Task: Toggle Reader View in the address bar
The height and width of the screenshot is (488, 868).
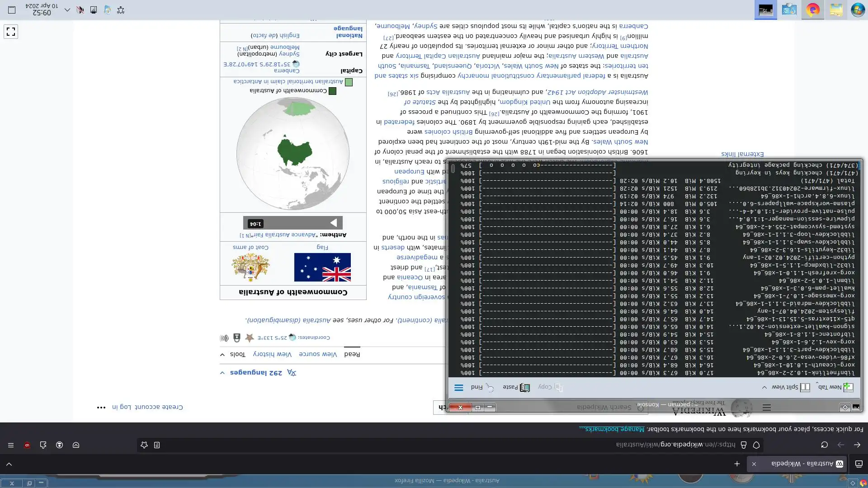Action: tap(157, 445)
